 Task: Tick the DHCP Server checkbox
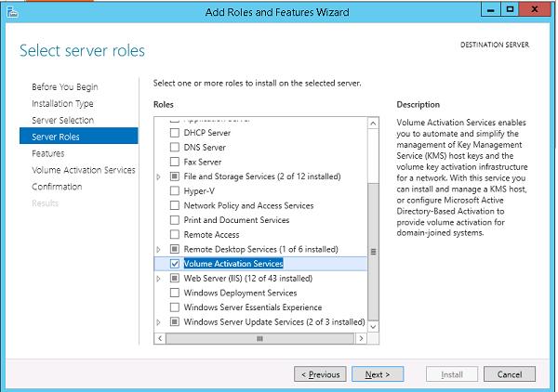175,133
